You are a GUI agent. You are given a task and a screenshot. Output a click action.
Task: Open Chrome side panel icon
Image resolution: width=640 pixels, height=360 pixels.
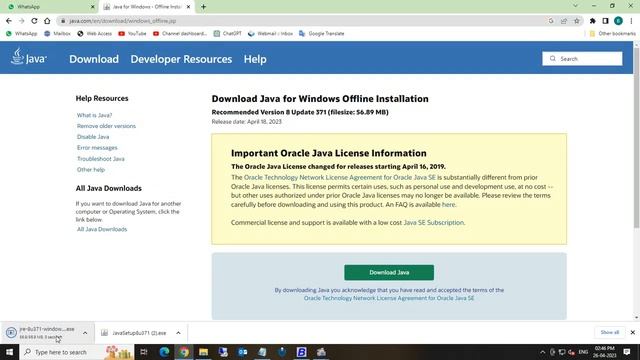click(x=606, y=21)
